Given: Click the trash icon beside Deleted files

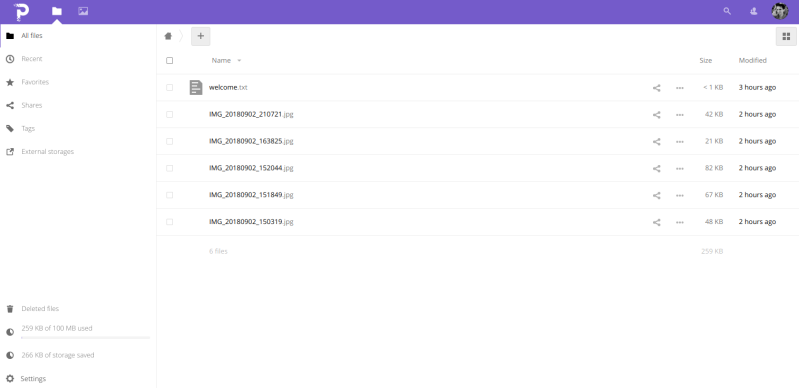Looking at the screenshot, I should point(10,309).
